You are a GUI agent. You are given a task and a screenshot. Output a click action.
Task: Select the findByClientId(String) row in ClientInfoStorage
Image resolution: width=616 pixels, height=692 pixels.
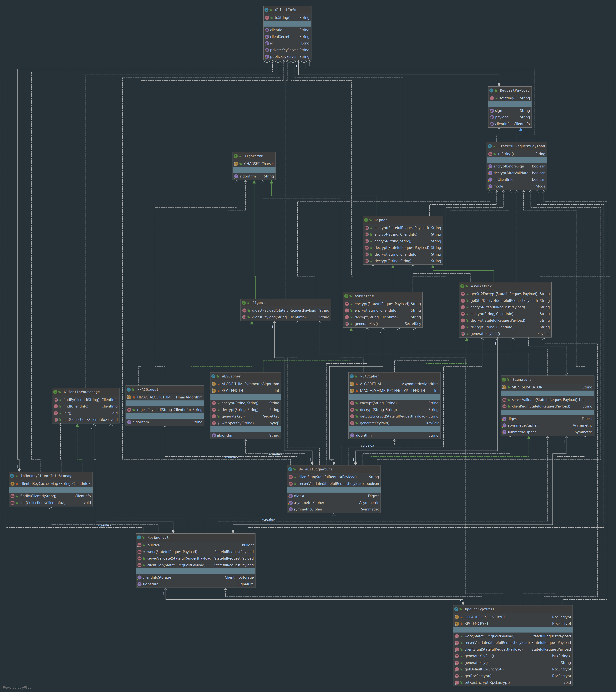click(x=81, y=400)
